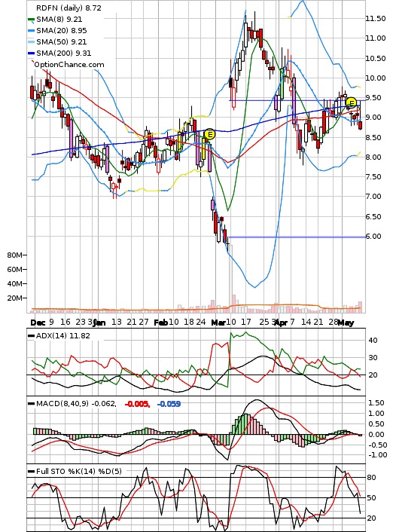Click the ADX(14) 11.82 indicator label
This screenshot has width=396, height=532.
coord(63,336)
